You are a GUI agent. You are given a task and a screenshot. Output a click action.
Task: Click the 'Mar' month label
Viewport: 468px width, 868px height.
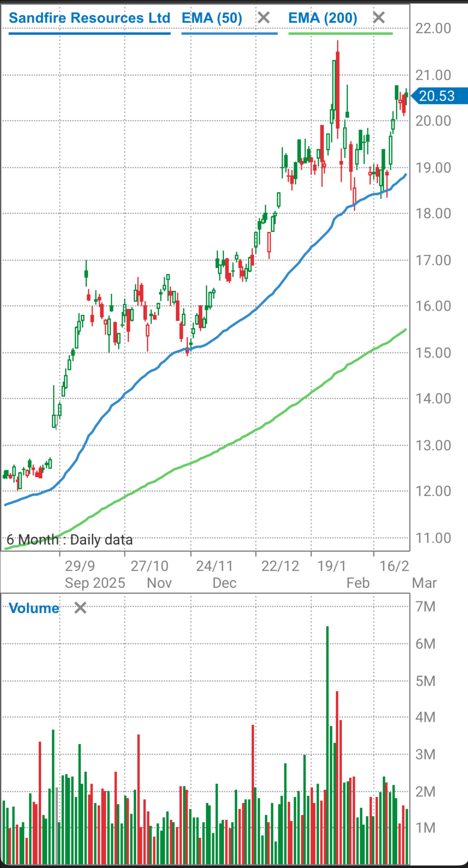coord(424,583)
